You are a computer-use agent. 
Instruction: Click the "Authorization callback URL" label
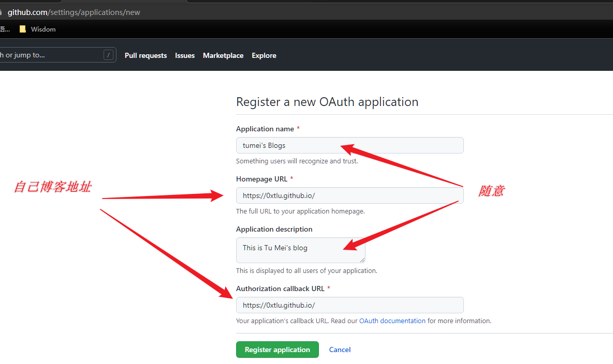[x=280, y=289]
